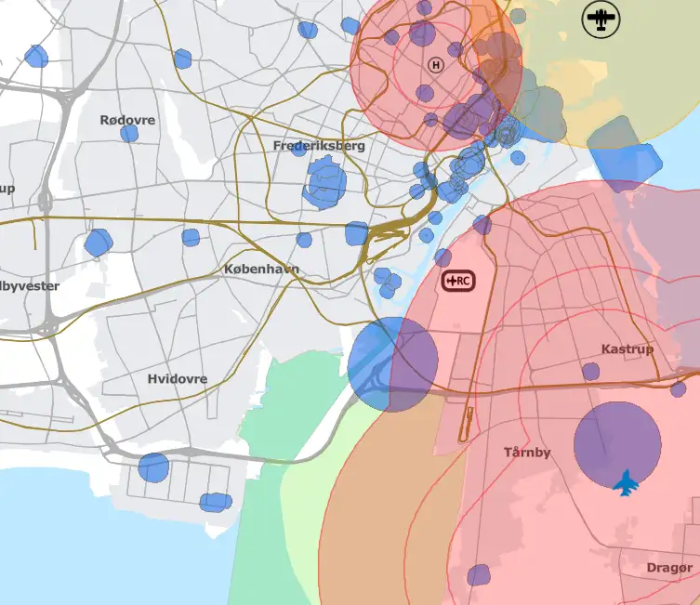This screenshot has width=700, height=605.
Task: Click the small purple zone near Dragør
Action: point(479,575)
